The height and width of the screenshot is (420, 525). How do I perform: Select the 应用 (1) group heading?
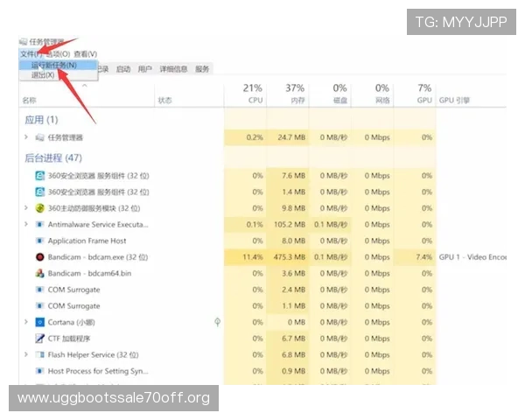[41, 120]
